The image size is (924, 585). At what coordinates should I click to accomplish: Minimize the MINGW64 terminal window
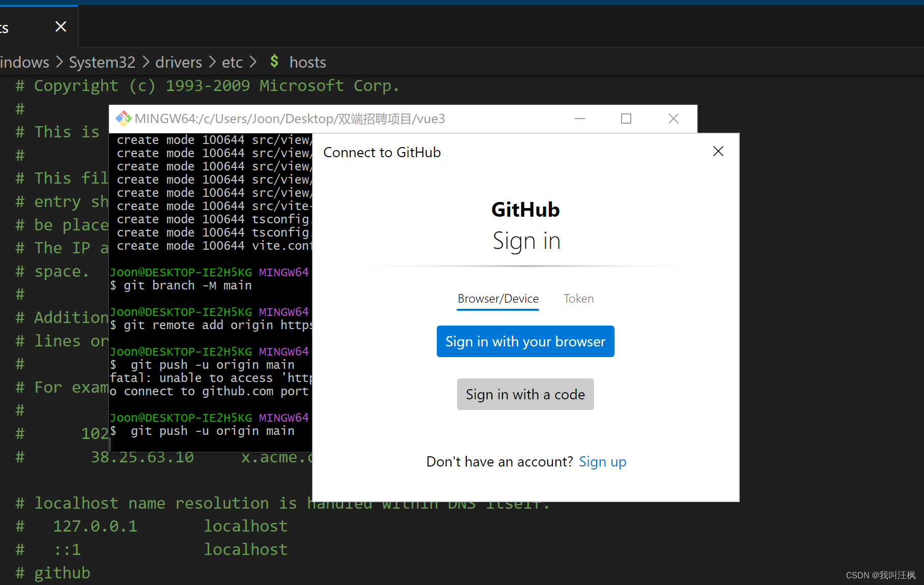(579, 119)
